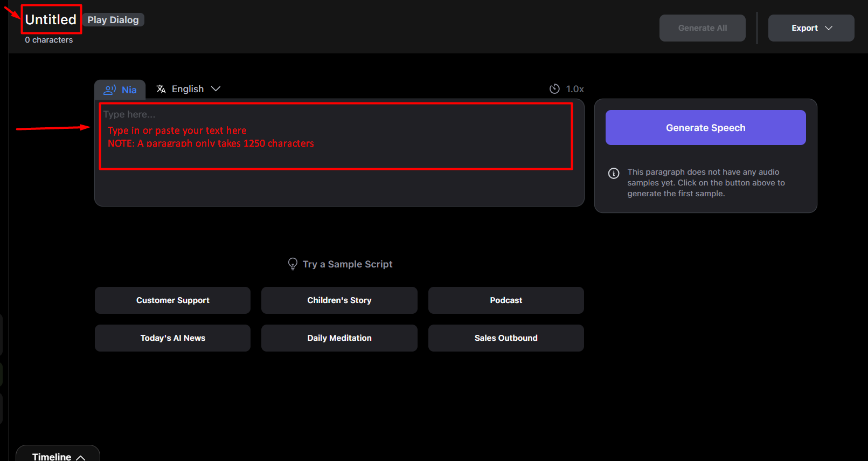Load the Today's AI News sample script

coord(172,338)
